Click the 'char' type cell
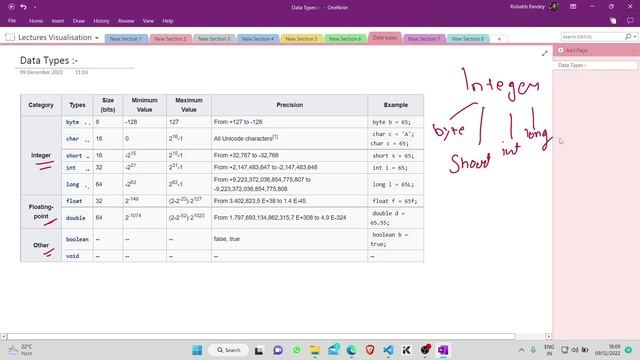640x360 pixels. (77, 139)
